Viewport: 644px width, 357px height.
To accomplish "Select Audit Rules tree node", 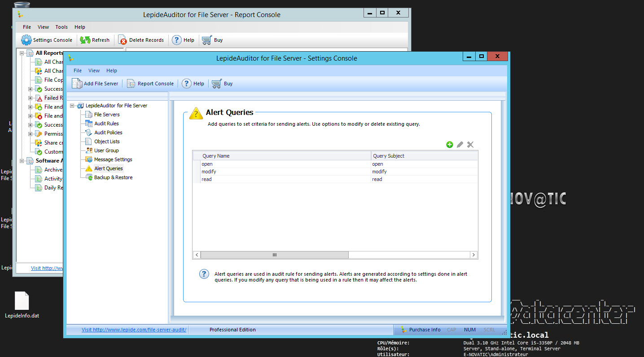I will pyautogui.click(x=106, y=123).
